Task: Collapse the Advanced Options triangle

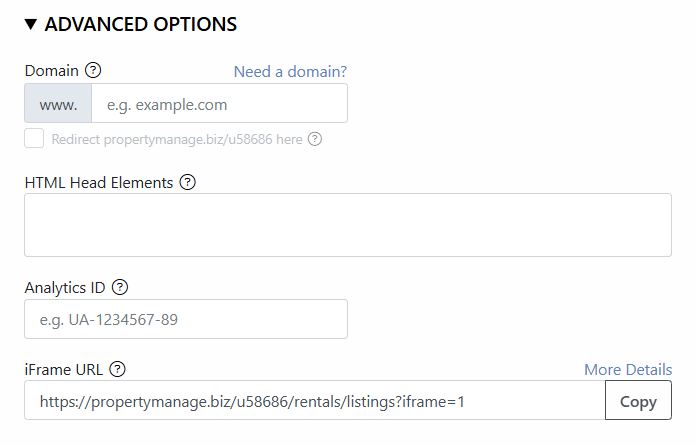Action: (31, 24)
